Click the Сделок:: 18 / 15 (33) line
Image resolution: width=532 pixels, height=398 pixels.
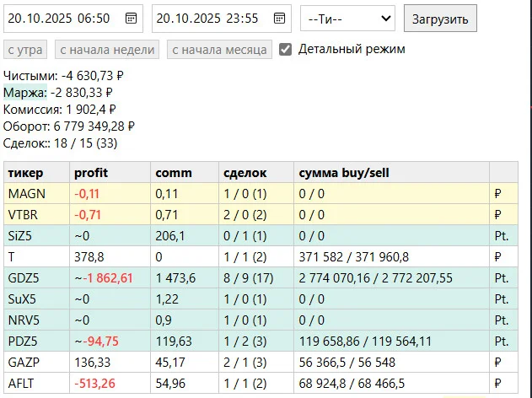point(60,143)
